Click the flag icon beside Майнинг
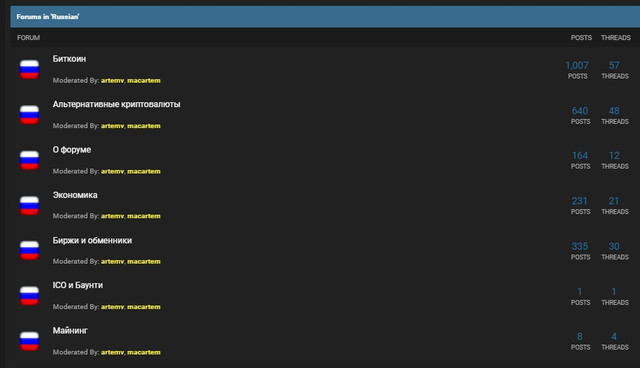Viewport: 640px width, 368px height. coord(29,341)
